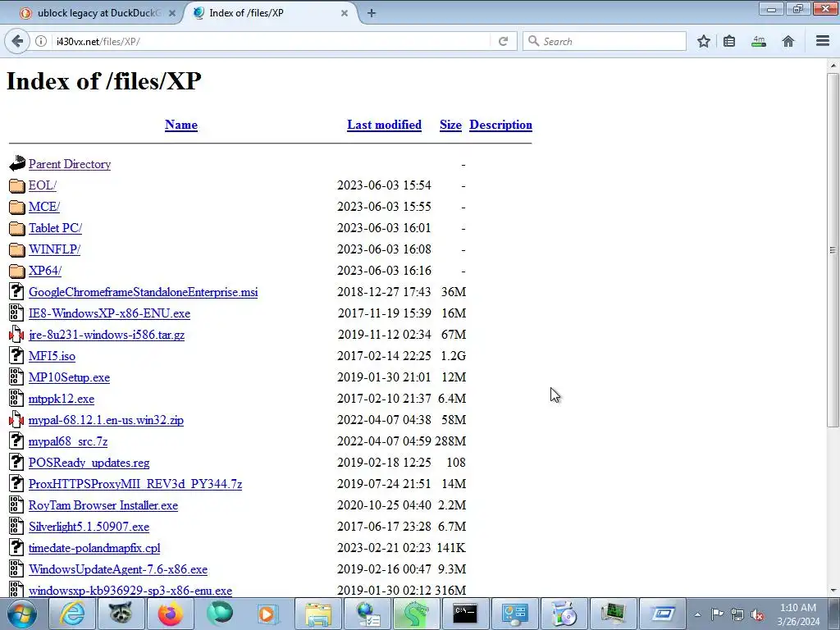
Task: Show hidden system tray icons
Action: 697,615
